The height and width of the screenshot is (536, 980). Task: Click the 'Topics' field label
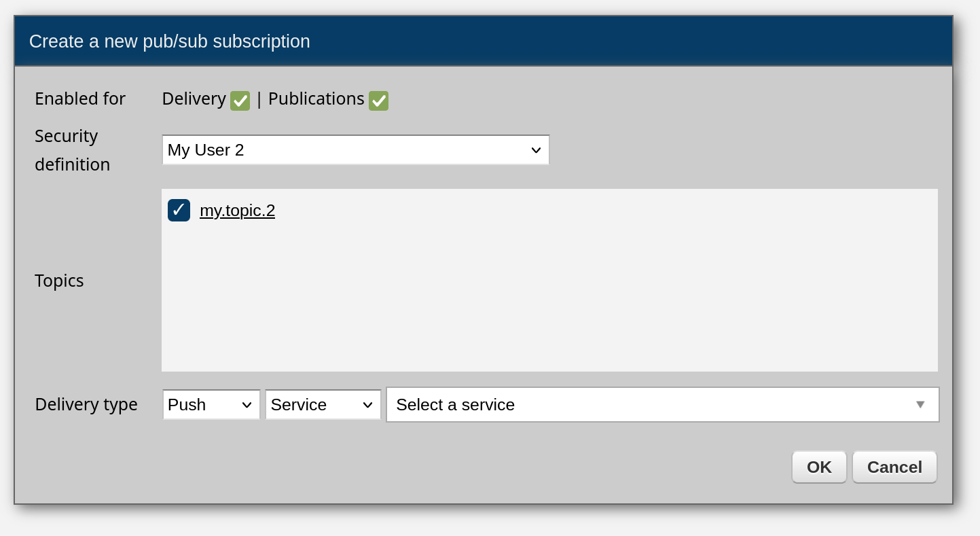pos(59,281)
